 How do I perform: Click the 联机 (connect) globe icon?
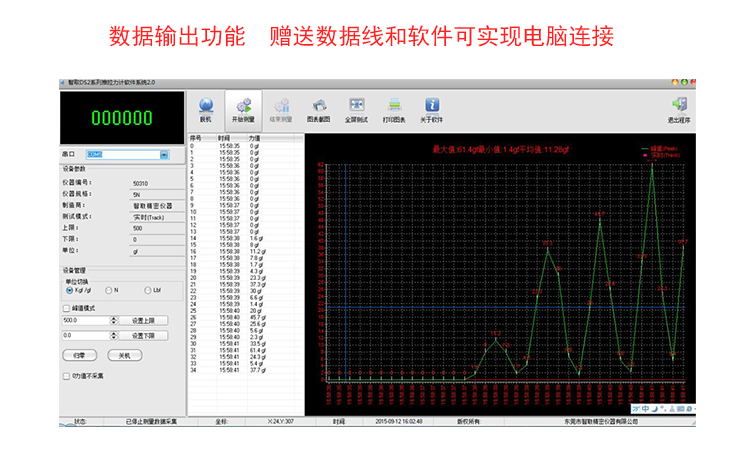(206, 106)
